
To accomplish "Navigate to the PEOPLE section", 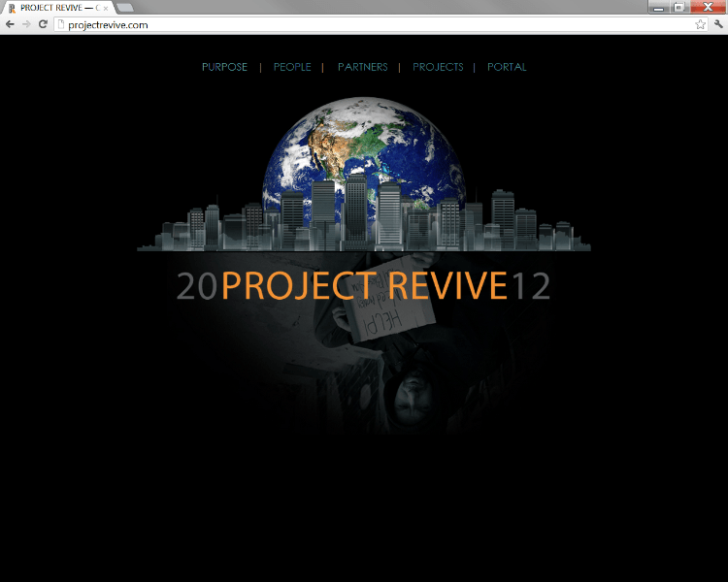I will click(x=292, y=67).
